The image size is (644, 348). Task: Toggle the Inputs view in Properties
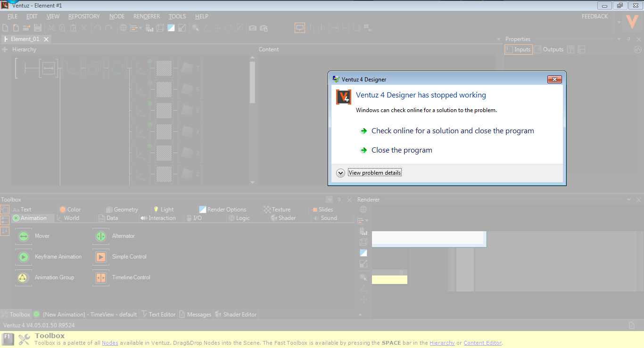point(518,49)
